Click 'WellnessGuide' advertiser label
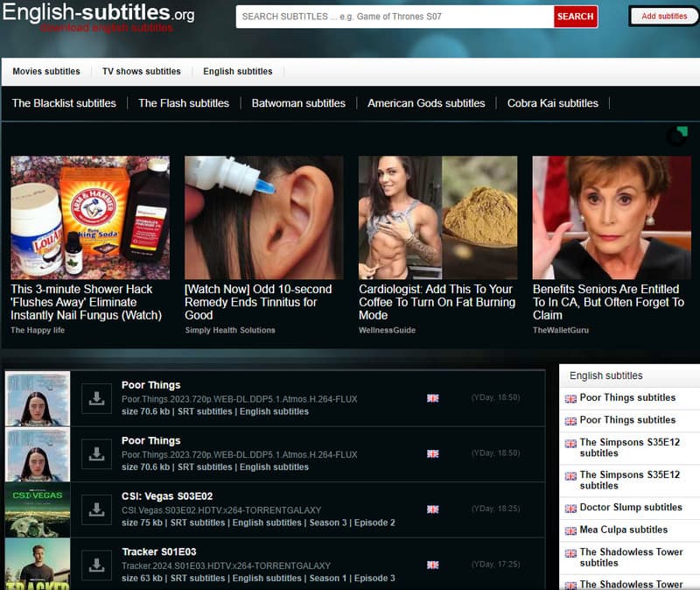Image resolution: width=700 pixels, height=590 pixels. tap(387, 330)
